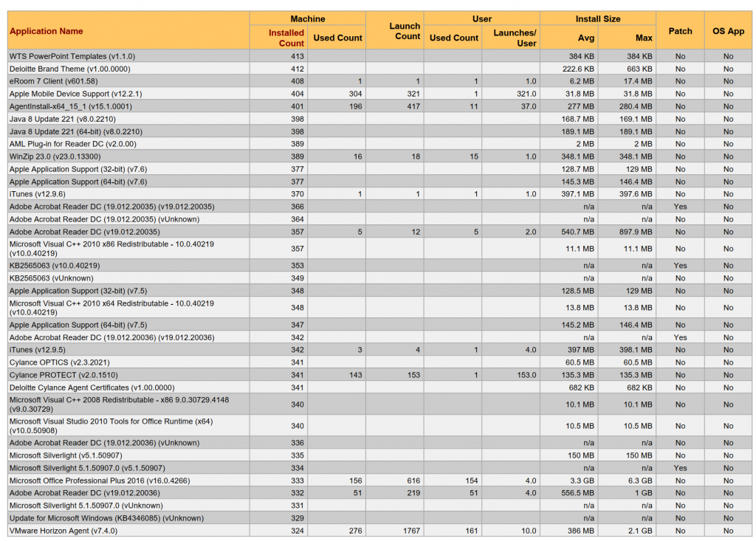Click launch count 616 for Microsoft Office
Viewport: 756px width, 541px height.
413,480
